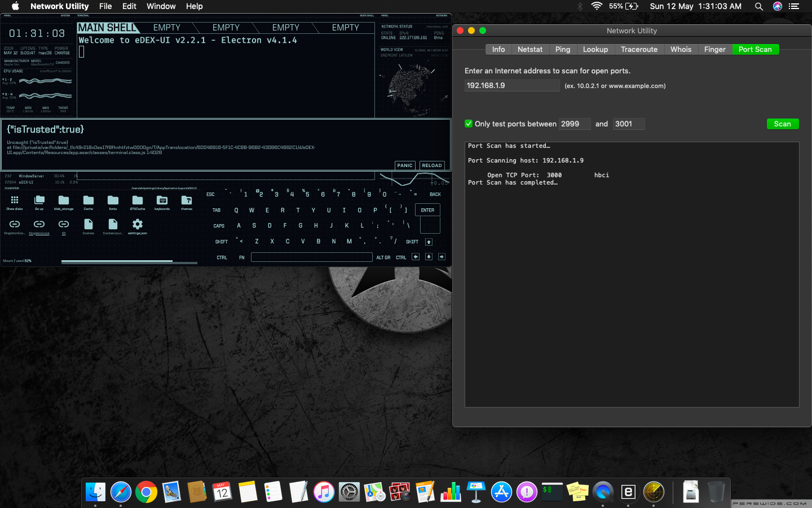Select the MAIN SHELL terminal tab

pyautogui.click(x=108, y=27)
